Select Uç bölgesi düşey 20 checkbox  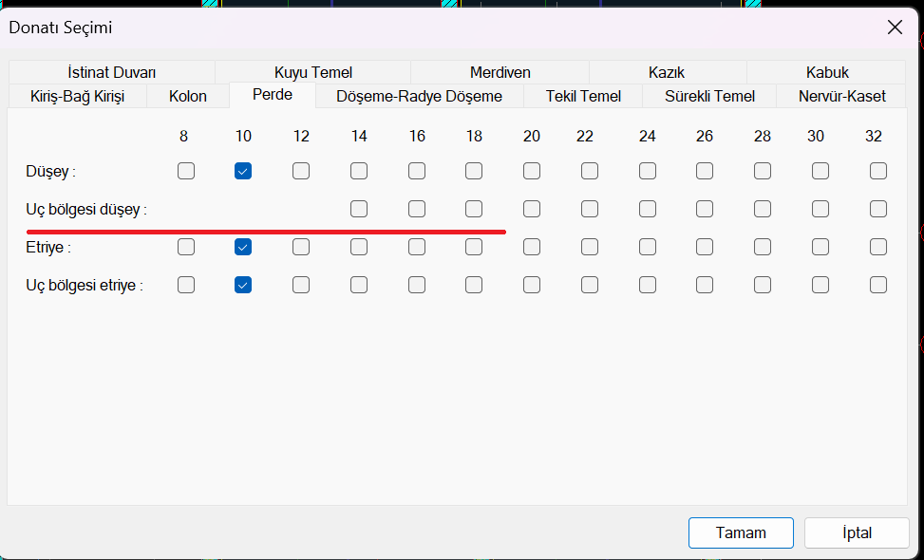tap(532, 209)
